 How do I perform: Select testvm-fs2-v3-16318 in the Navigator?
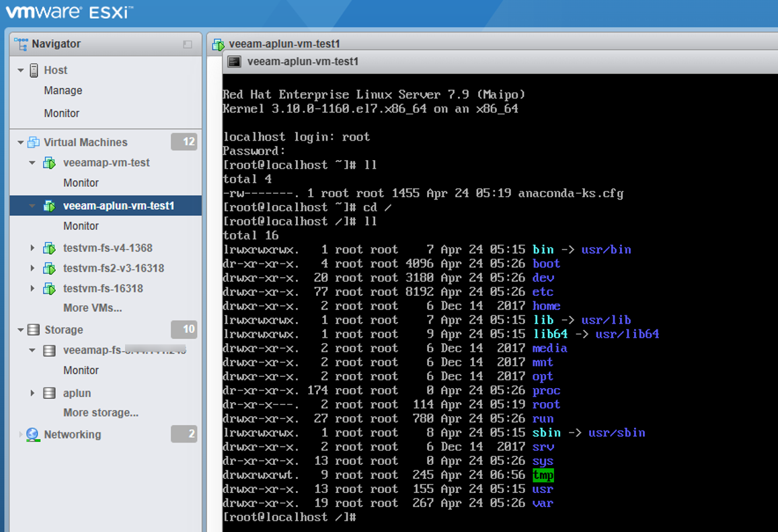[x=114, y=268]
